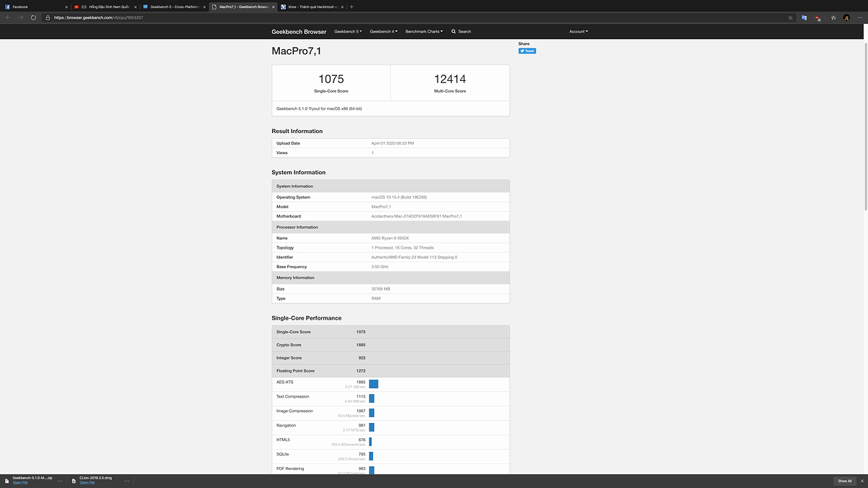This screenshot has height=488, width=868.
Task: Open browser settings and more menu
Action: point(859,17)
